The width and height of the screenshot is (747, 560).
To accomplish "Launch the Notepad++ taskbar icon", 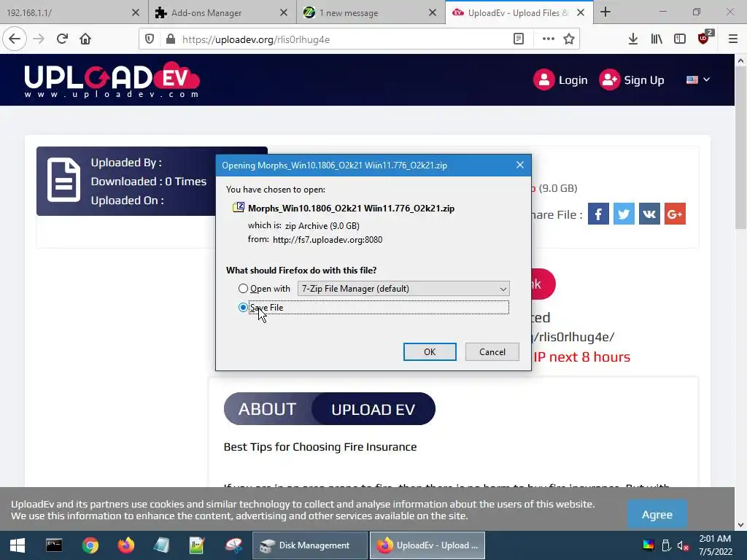I will (197, 545).
